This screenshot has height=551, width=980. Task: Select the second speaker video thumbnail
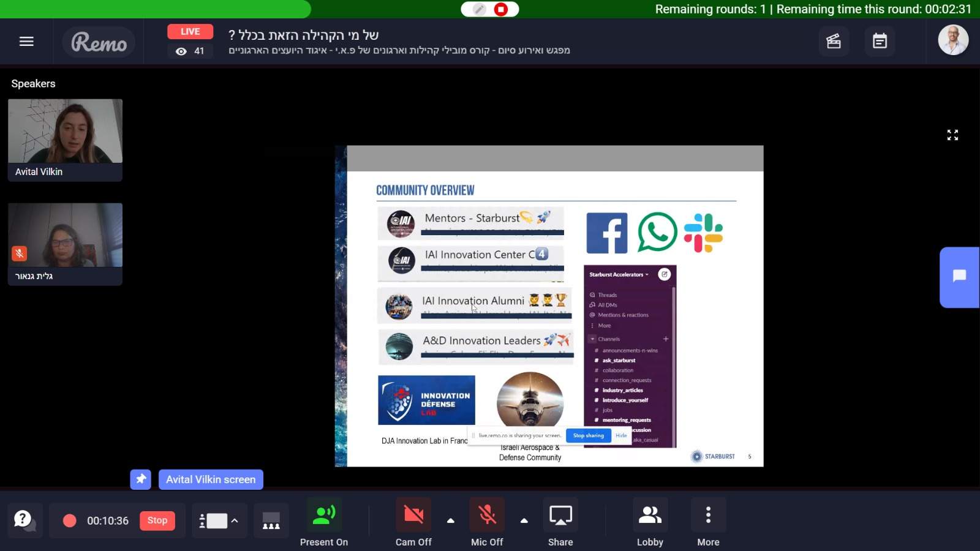65,235
